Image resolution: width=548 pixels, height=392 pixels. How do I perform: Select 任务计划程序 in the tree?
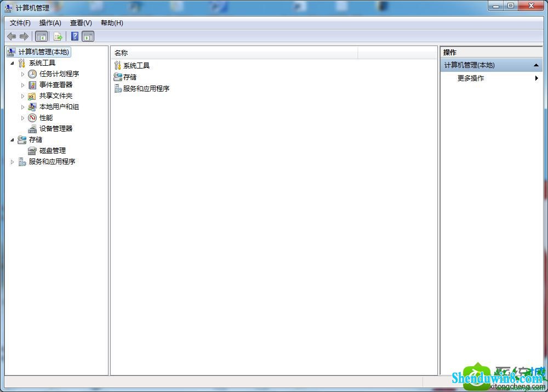click(x=59, y=74)
